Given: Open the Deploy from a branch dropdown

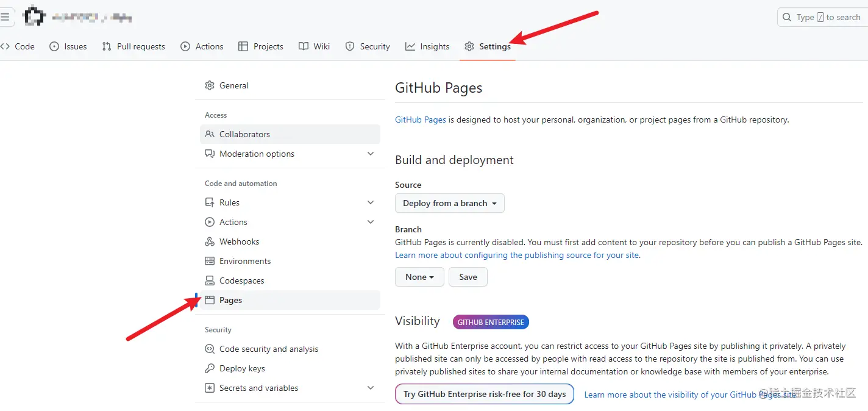Looking at the screenshot, I should pyautogui.click(x=449, y=203).
